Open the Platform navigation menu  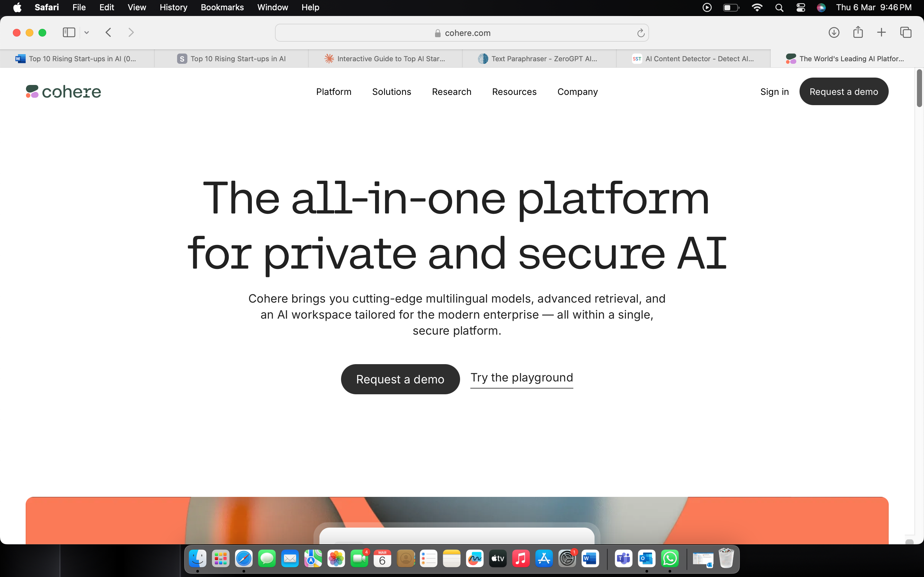(x=334, y=92)
